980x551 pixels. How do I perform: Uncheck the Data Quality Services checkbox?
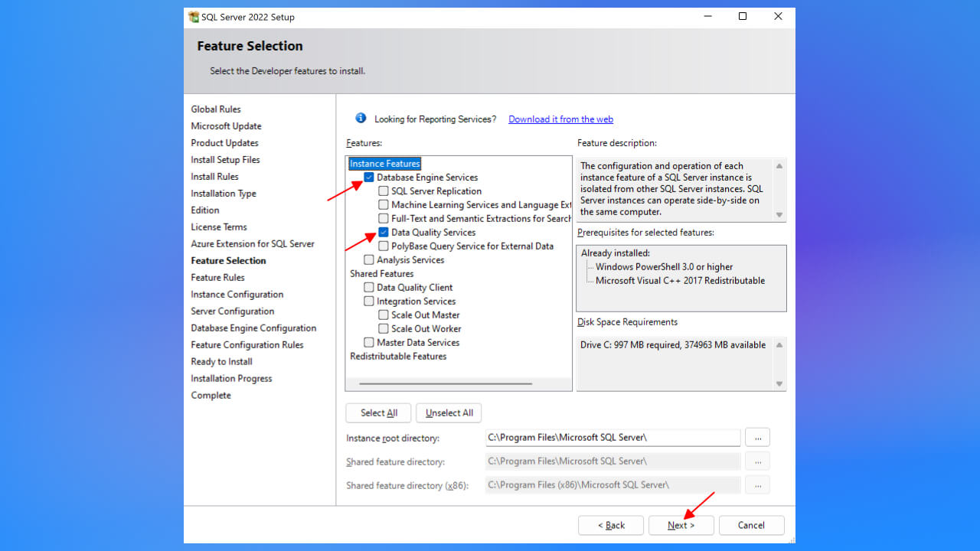[384, 233]
